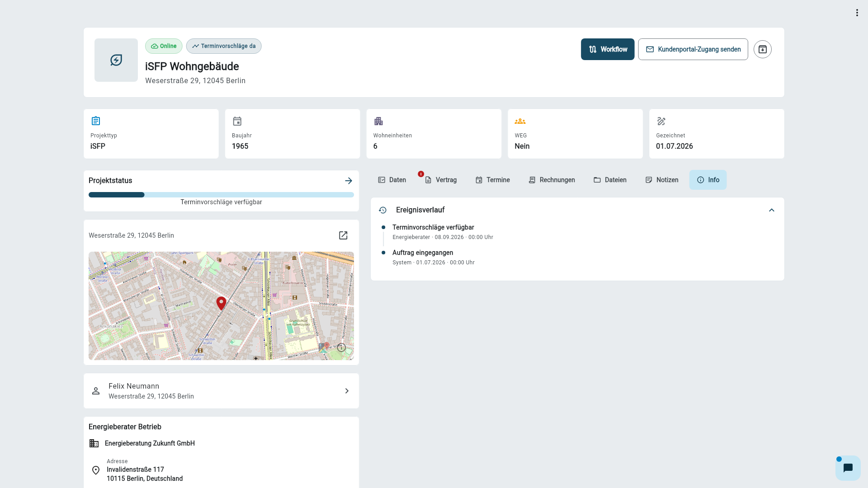Click the Gezeichnet date 01.07.2026

(675, 146)
